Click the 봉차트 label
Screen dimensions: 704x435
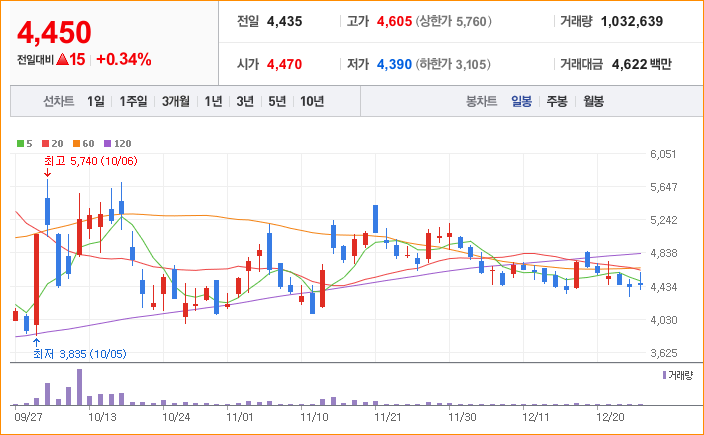481,101
